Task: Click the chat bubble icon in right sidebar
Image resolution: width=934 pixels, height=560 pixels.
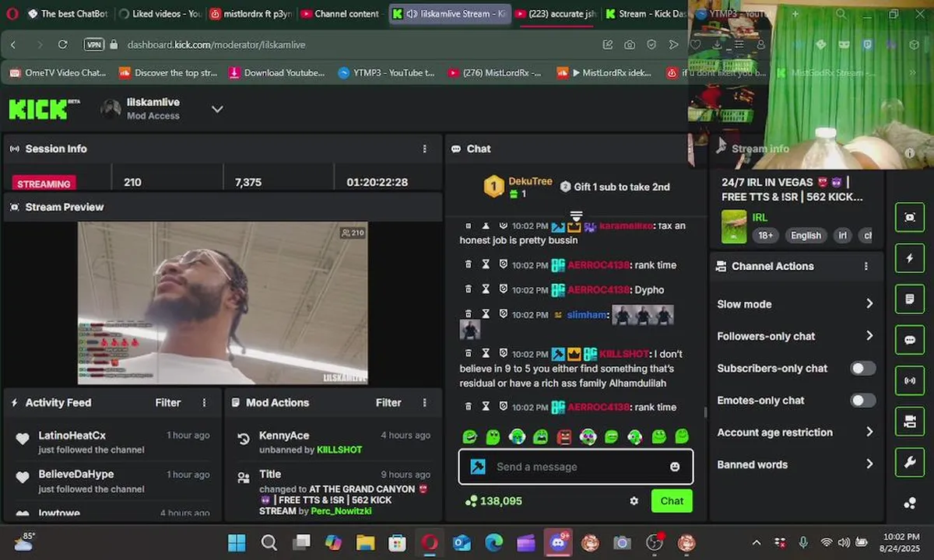Action: coord(910,340)
